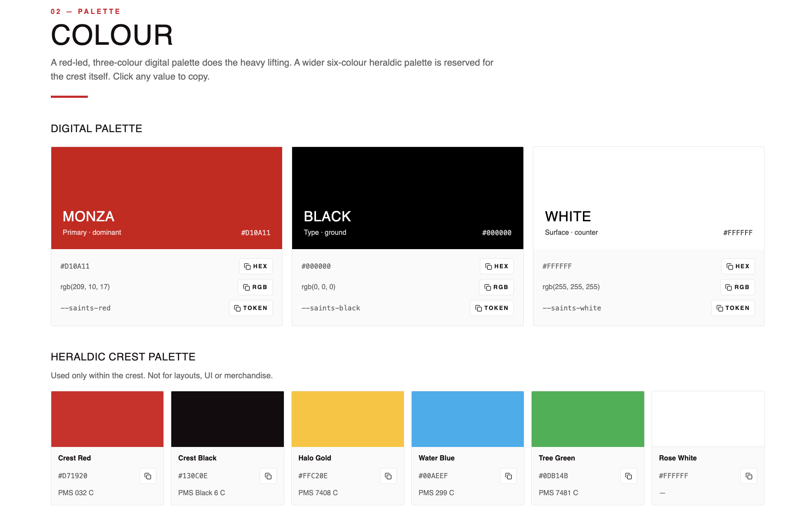Click the --saints-red token text
Viewport: 812px width, 520px height.
click(86, 308)
